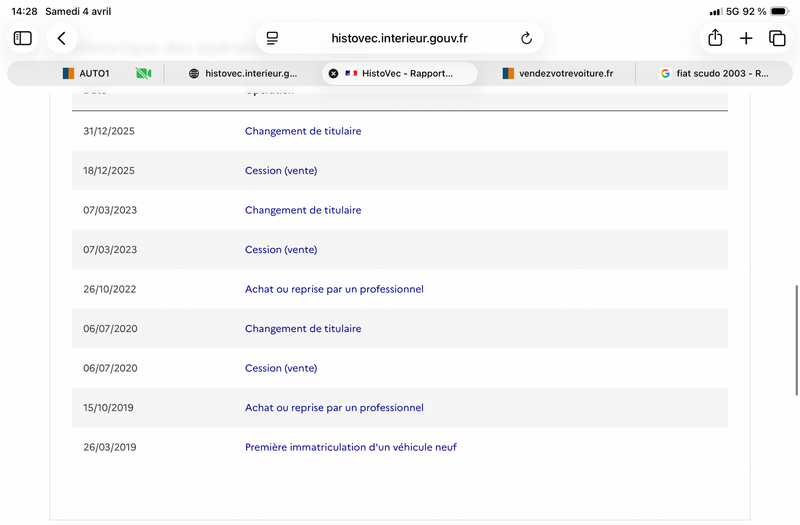Show the Safari sidebar panel
800x525 pixels.
click(23, 38)
